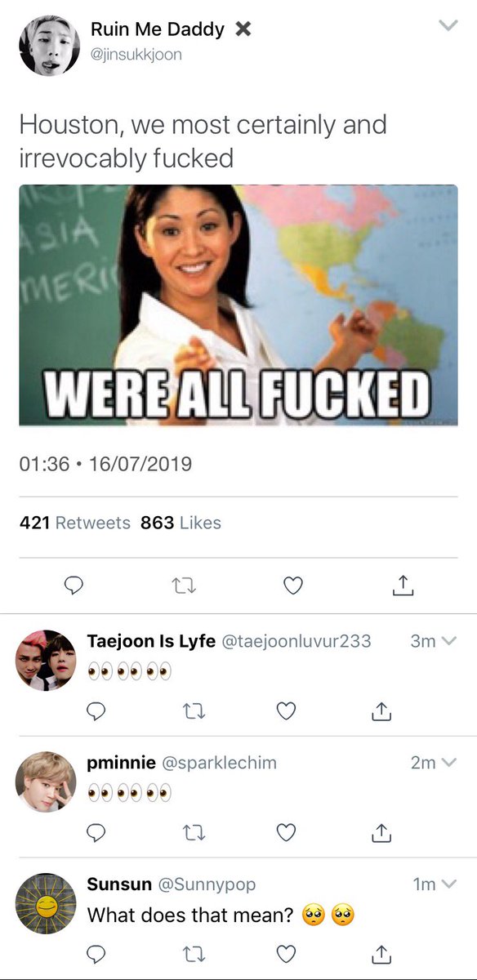The image size is (477, 980).
Task: View the 421 Retweets list
Action: coord(74,523)
